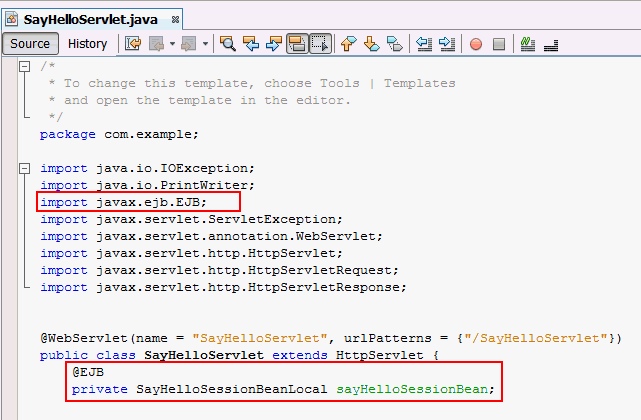Click the Forward navigation icon

189,43
